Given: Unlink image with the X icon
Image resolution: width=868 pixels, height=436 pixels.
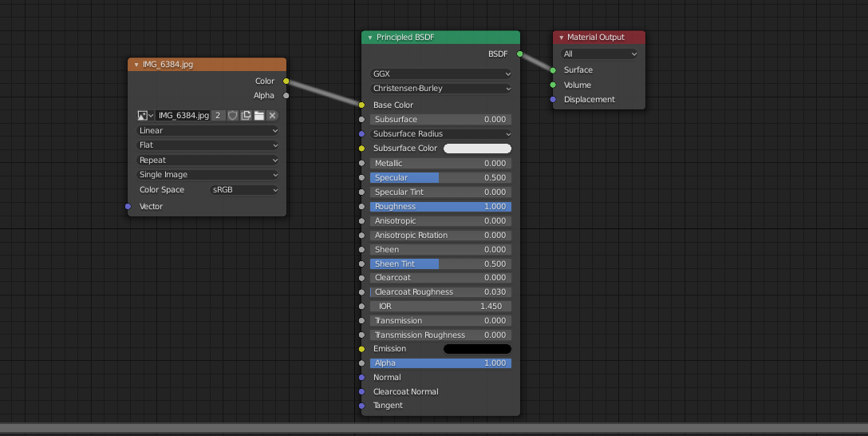Looking at the screenshot, I should tap(272, 116).
